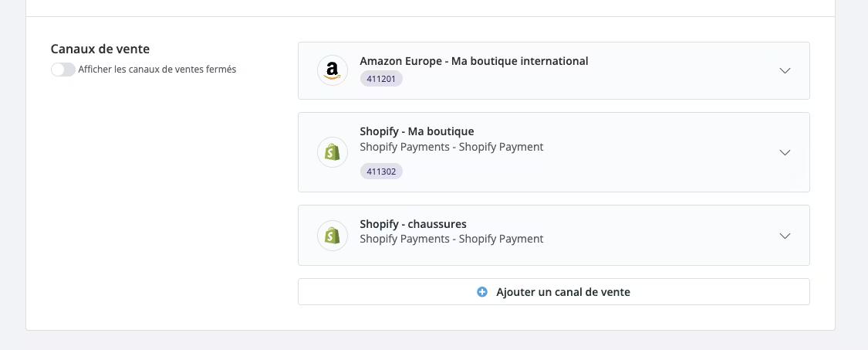This screenshot has width=868, height=350.
Task: Click the 411302 code badge
Action: pyautogui.click(x=381, y=172)
